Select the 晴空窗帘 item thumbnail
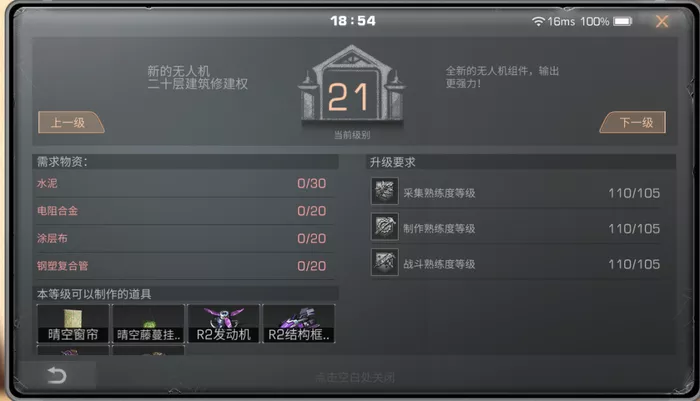The image size is (700, 401). [x=73, y=324]
